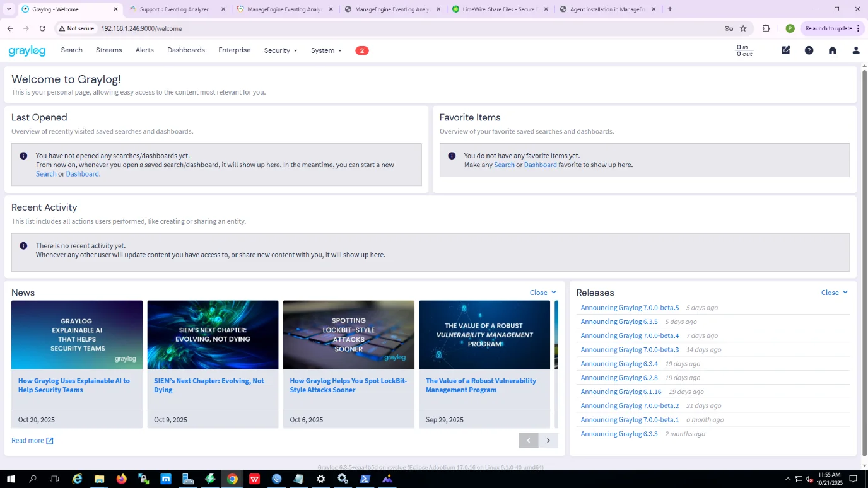Switch to the LimeWire Share Files tab
868x488 pixels.
[501, 9]
